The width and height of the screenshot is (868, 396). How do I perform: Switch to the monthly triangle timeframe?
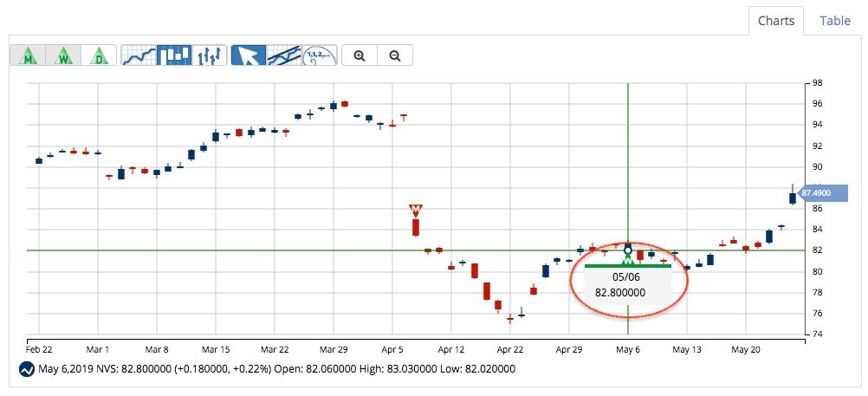coord(29,55)
